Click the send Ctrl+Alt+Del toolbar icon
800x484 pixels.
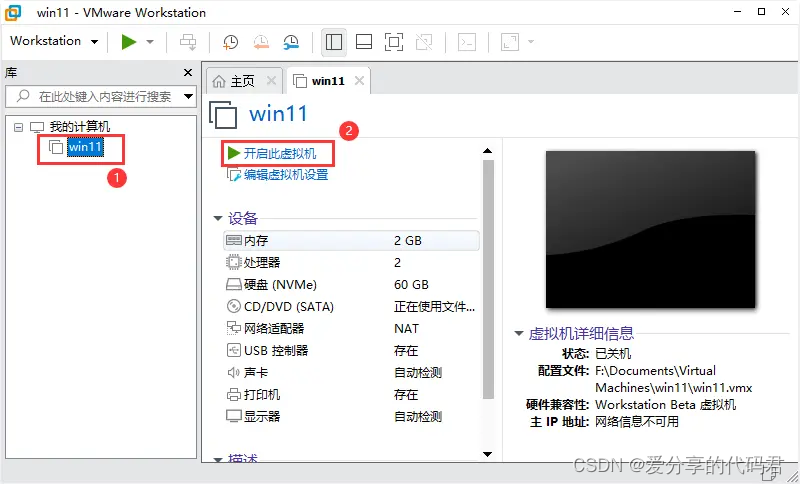[188, 42]
